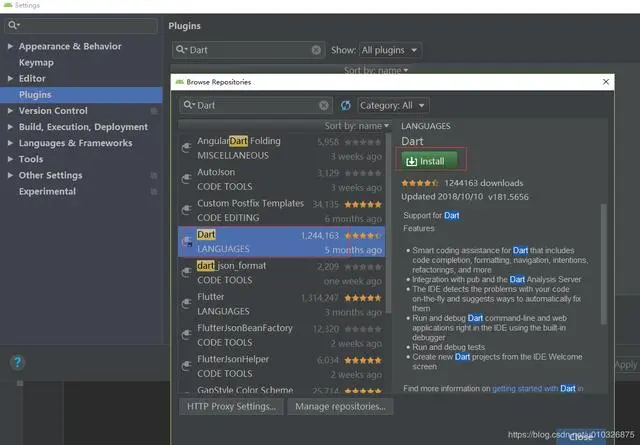Click plugin icon beside Custom Postfix Templates

(x=187, y=210)
